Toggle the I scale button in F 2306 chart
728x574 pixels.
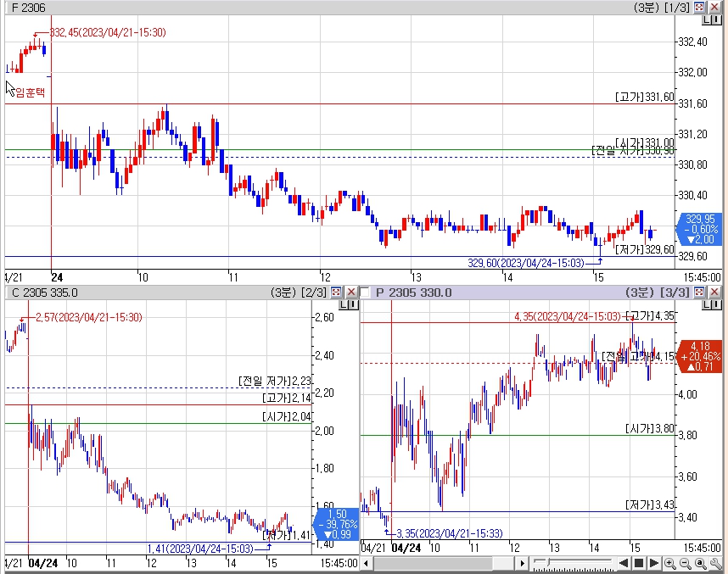[x=716, y=20]
